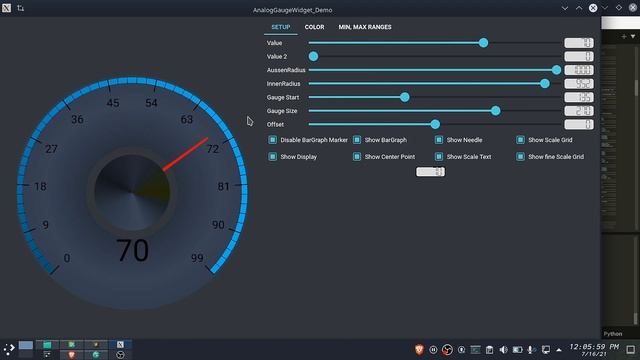Toggle Show Needle checkbox

tap(439, 140)
